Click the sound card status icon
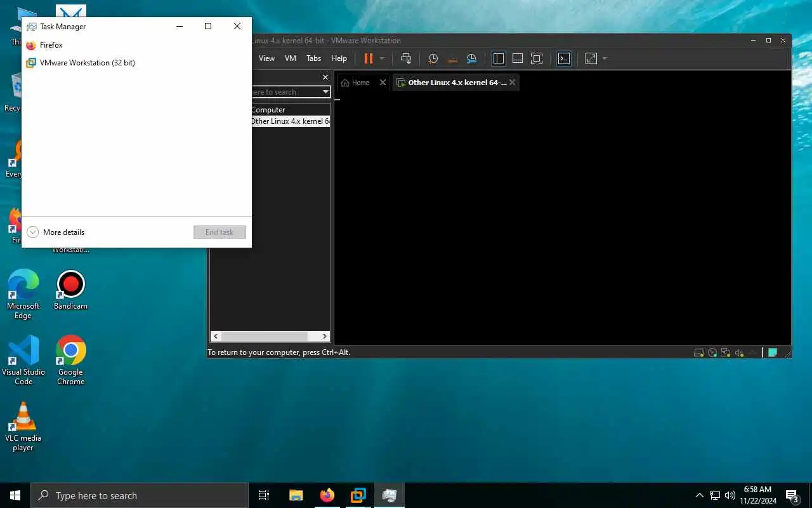Screen dimensions: 812x508 [739, 353]
